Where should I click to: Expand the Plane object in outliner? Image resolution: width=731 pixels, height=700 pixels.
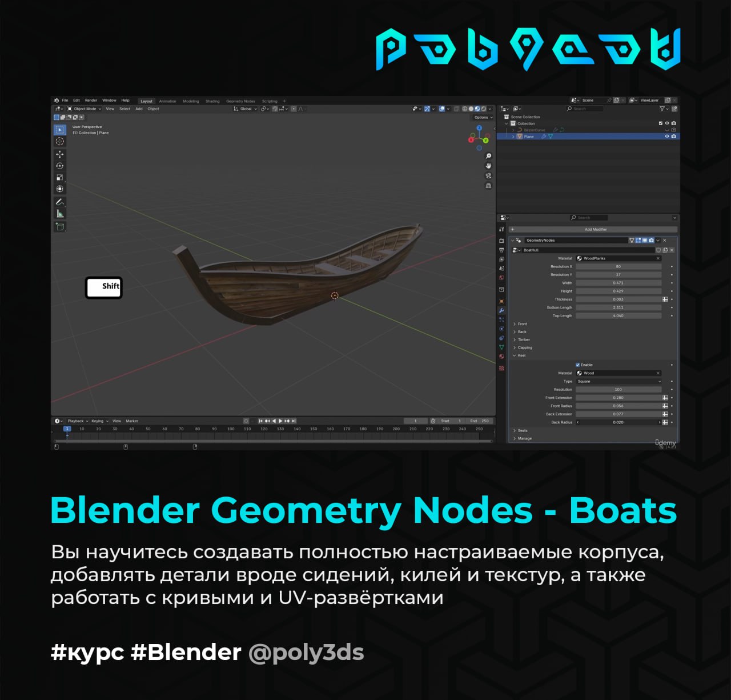point(513,137)
